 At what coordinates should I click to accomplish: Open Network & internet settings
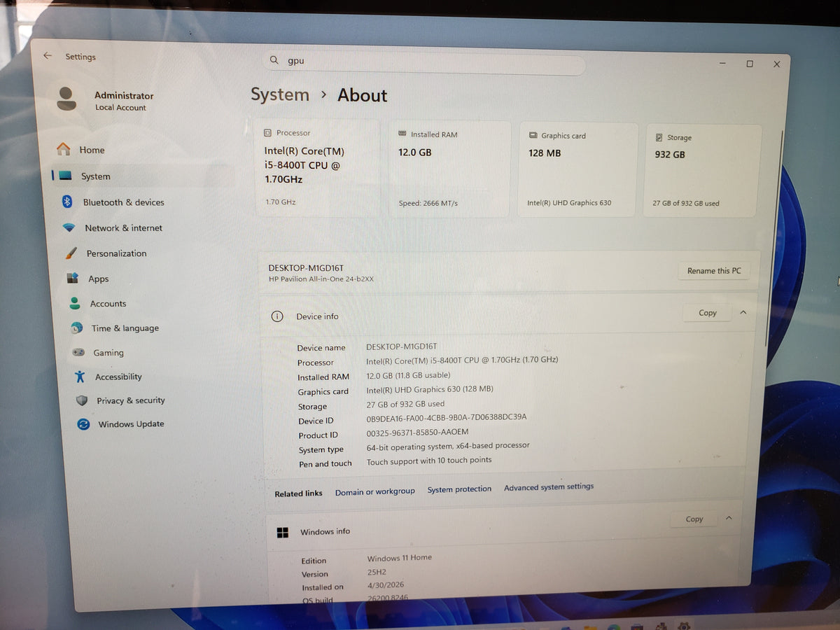(123, 227)
